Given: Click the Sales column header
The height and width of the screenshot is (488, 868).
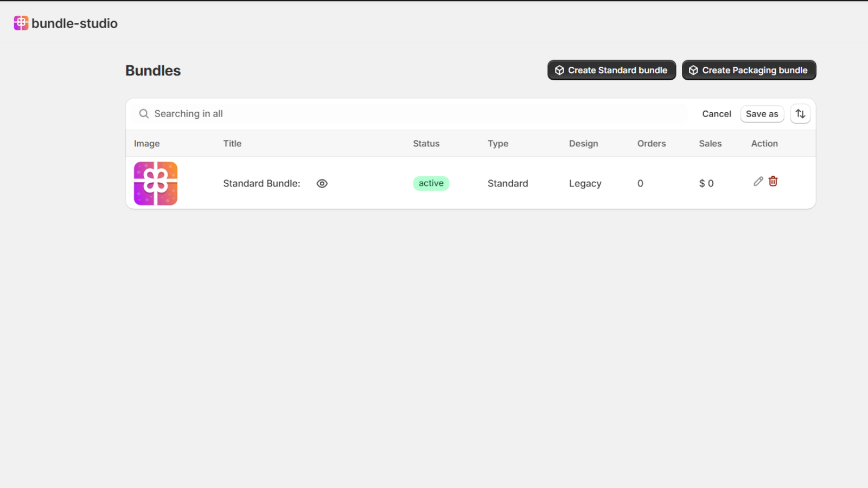Looking at the screenshot, I should tap(710, 144).
